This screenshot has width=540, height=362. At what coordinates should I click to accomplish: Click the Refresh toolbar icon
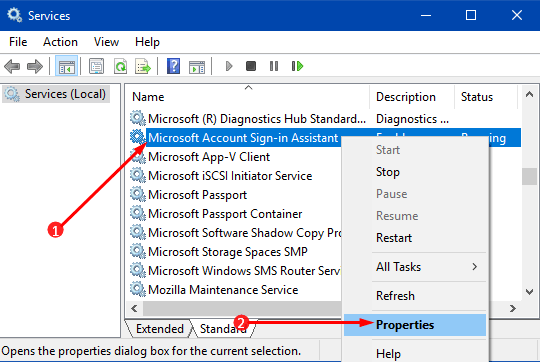click(120, 66)
